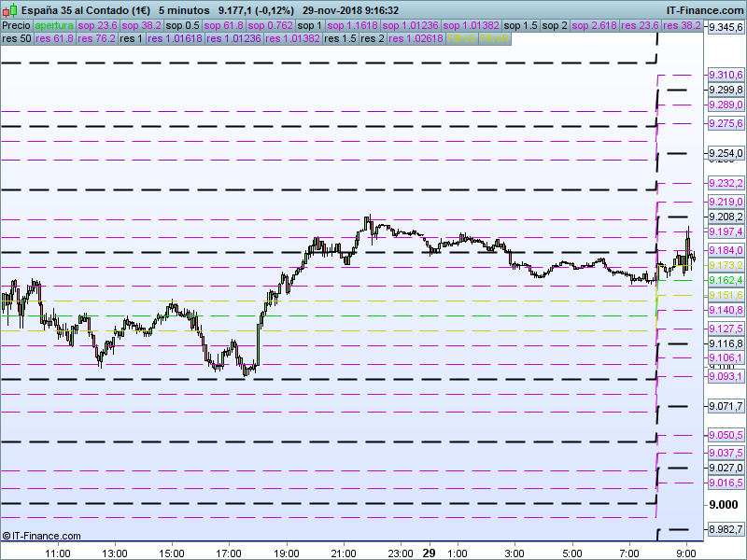747x560 pixels.
Task: Select the apertura legend label
Action: coord(54,26)
